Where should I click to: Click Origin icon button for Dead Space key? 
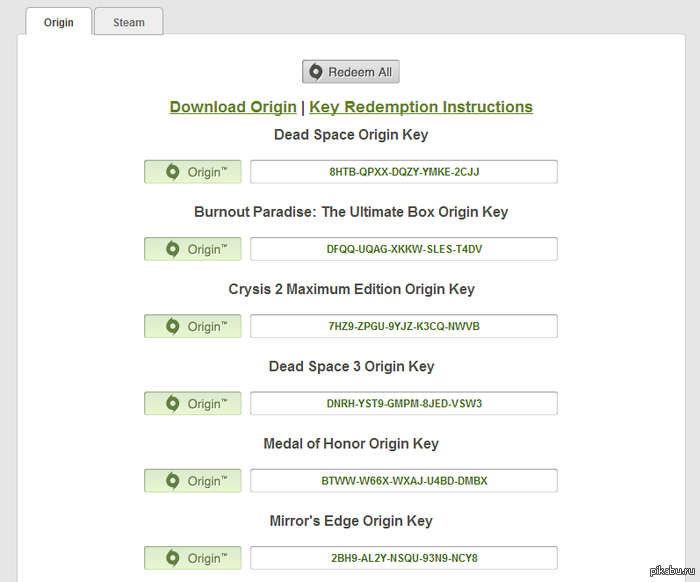192,172
